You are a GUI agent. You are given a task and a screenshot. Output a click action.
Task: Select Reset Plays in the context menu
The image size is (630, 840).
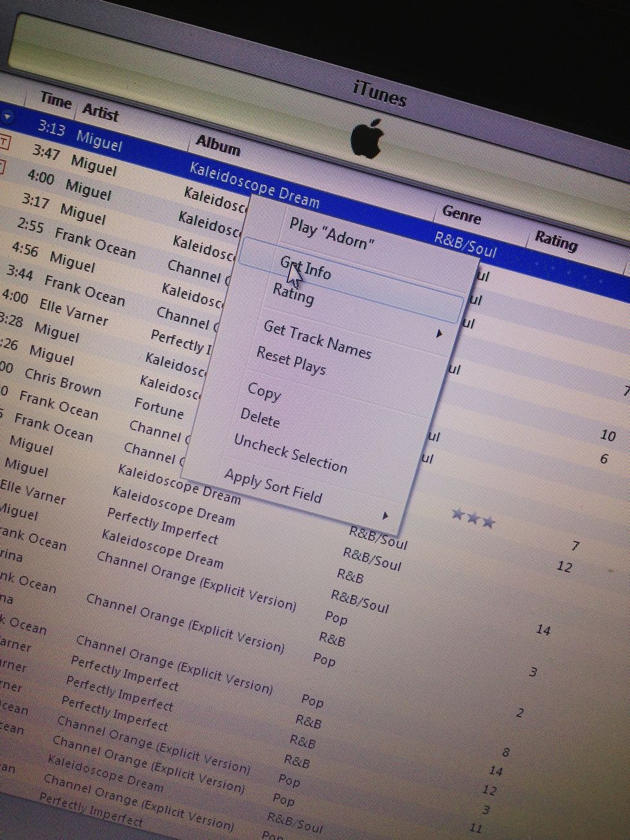pos(291,360)
